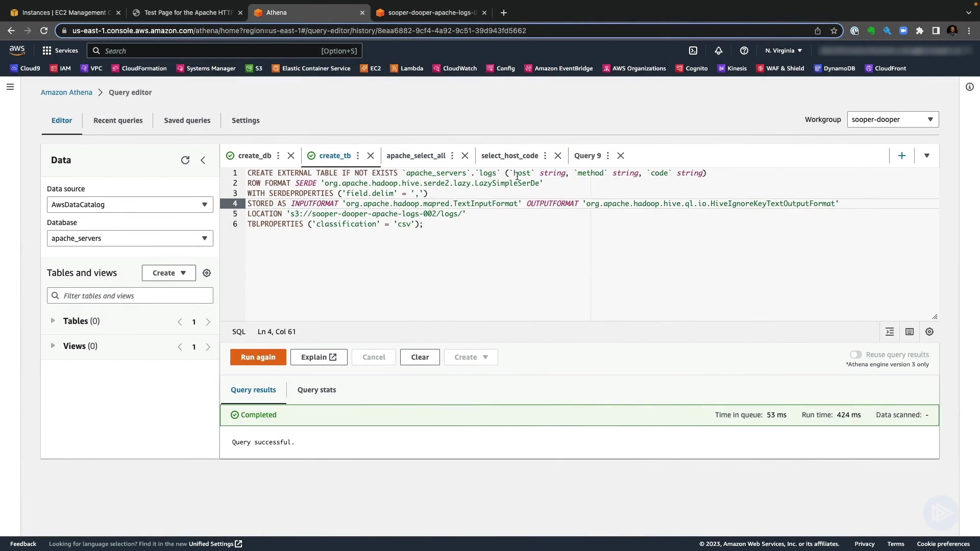Viewport: 980px width, 551px height.
Task: Open Tables and views settings gear
Action: coord(207,273)
